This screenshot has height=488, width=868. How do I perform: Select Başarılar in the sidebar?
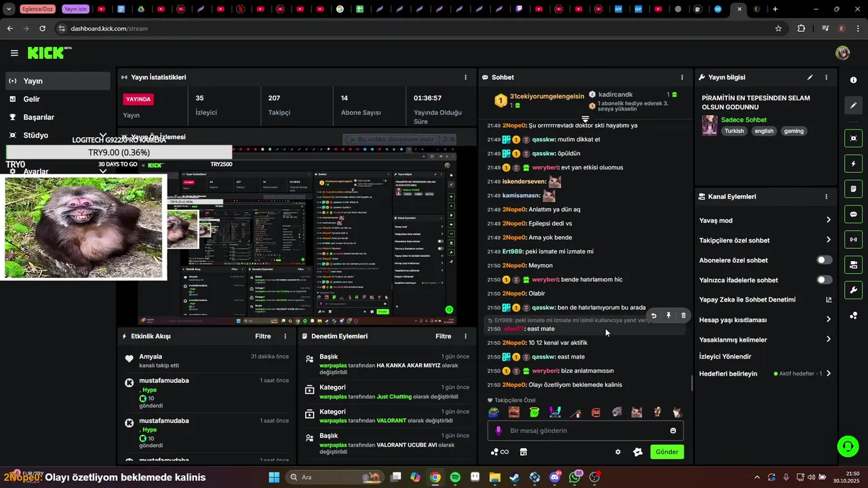pyautogui.click(x=58, y=117)
